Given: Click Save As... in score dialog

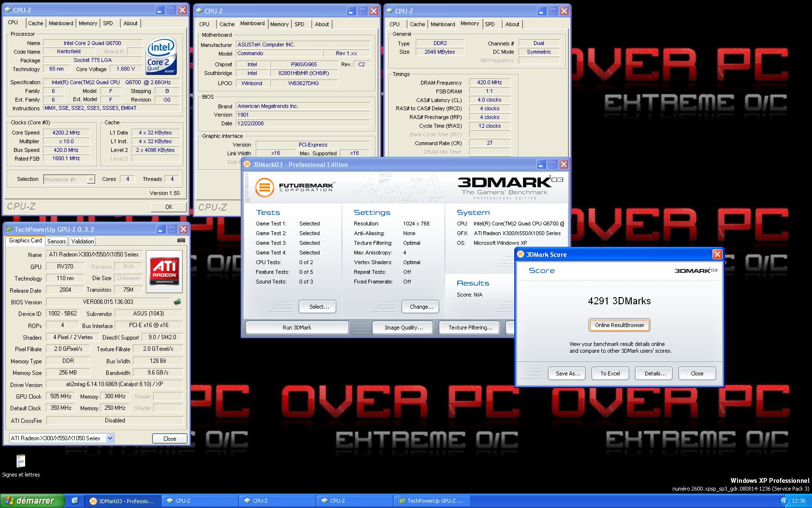Looking at the screenshot, I should coord(567,374).
